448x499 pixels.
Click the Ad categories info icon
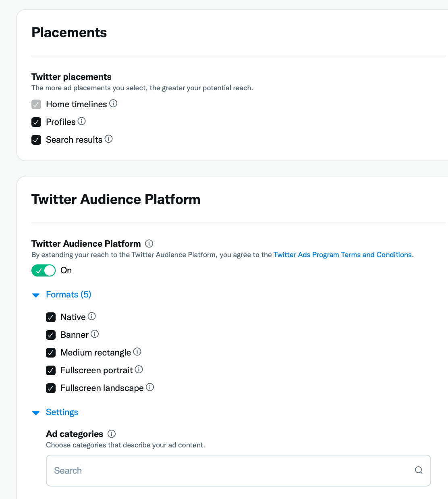112,434
